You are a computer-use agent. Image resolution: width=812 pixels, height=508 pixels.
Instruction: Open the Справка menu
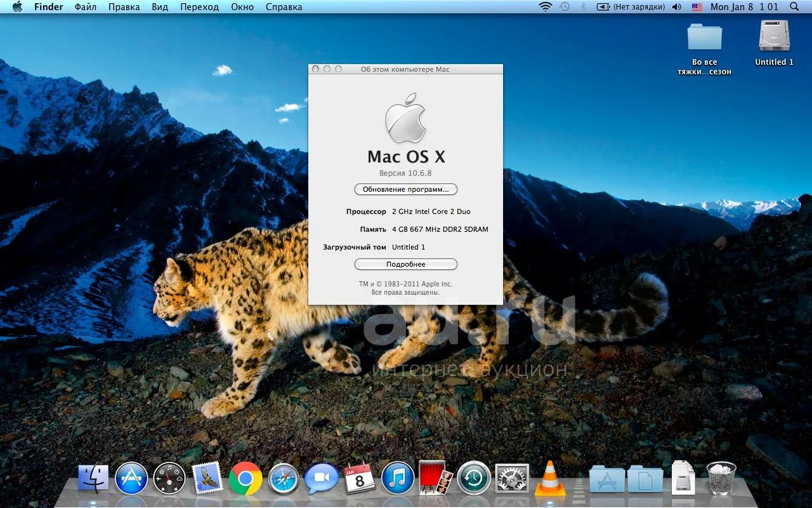pos(284,7)
